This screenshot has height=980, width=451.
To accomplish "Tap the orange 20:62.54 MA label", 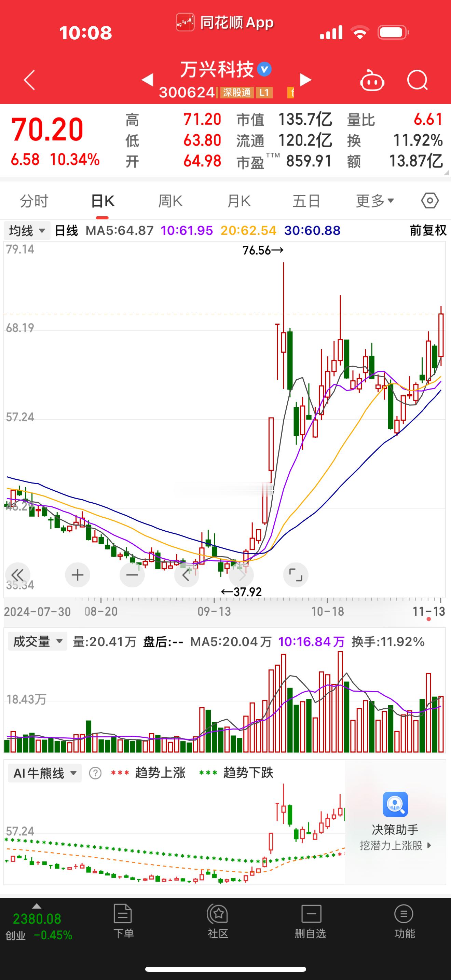I will (x=248, y=230).
